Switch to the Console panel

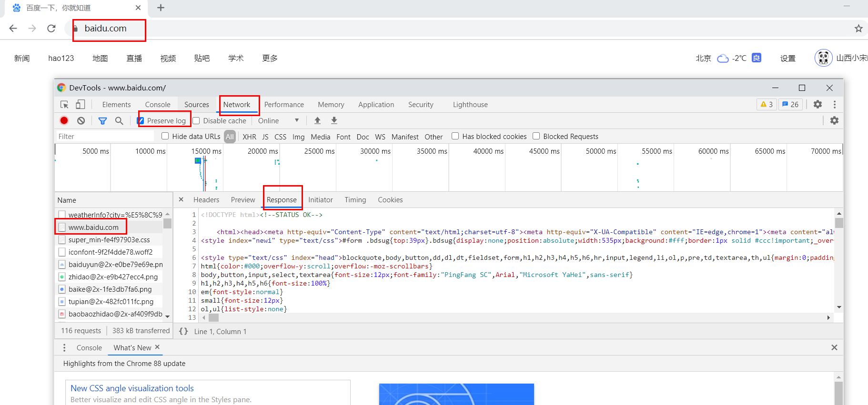[x=158, y=105]
